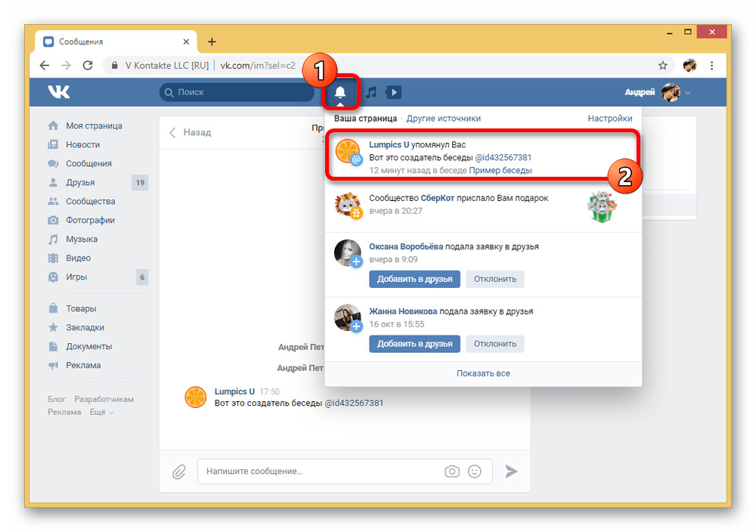Click Показать все notifications link
This screenshot has width=756, height=532.
click(483, 373)
